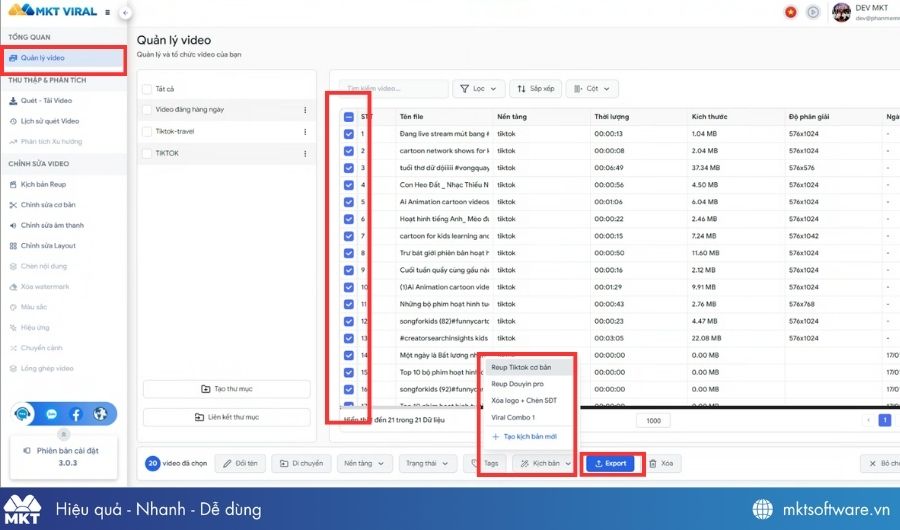Open Chỉnh sửa cơ bản

[x=48, y=205]
